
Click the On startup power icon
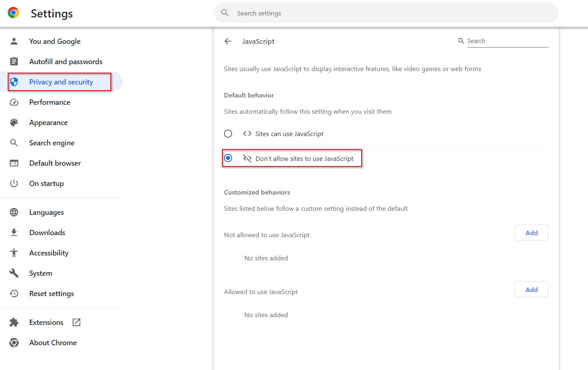pyautogui.click(x=14, y=184)
